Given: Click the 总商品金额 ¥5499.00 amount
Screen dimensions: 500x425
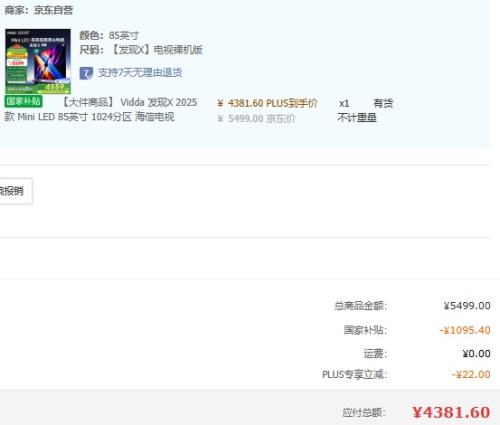Looking at the screenshot, I should click(x=467, y=306).
